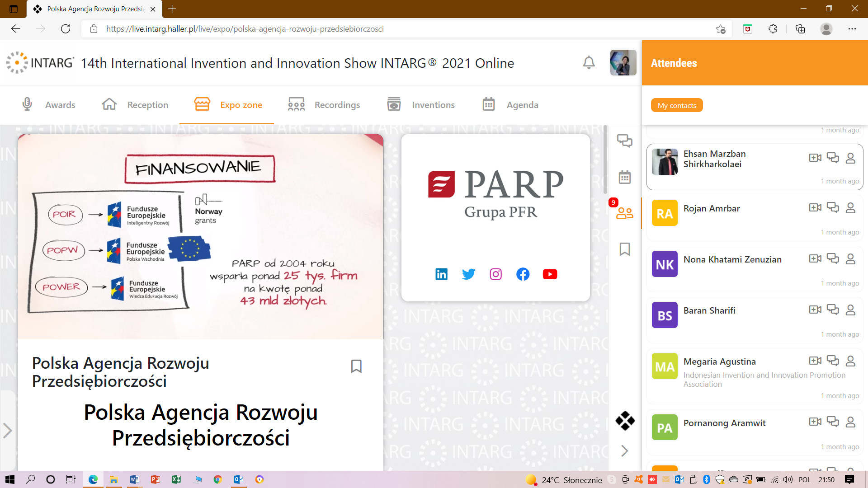Open PARP YouTube channel
Screen dimensions: 868x488
tap(550, 274)
